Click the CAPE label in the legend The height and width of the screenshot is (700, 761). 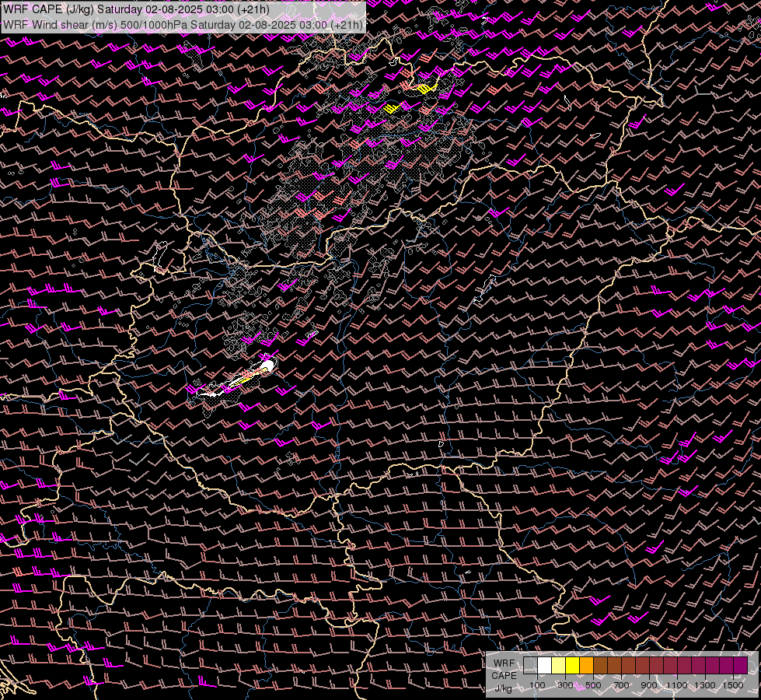(504, 676)
